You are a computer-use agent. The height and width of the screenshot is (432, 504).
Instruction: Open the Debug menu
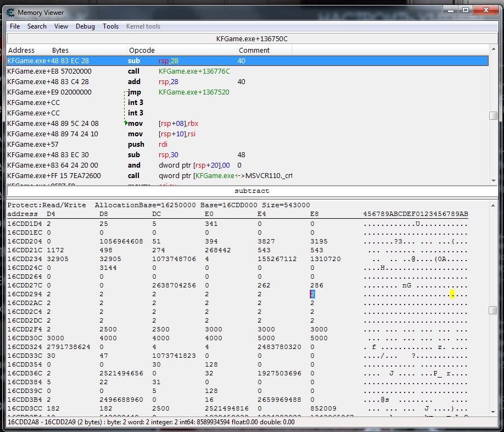coord(85,26)
